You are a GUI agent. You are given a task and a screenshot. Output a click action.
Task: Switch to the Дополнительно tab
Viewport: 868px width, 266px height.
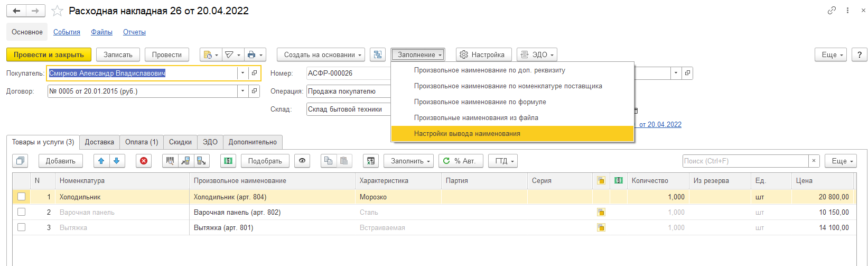coord(253,142)
